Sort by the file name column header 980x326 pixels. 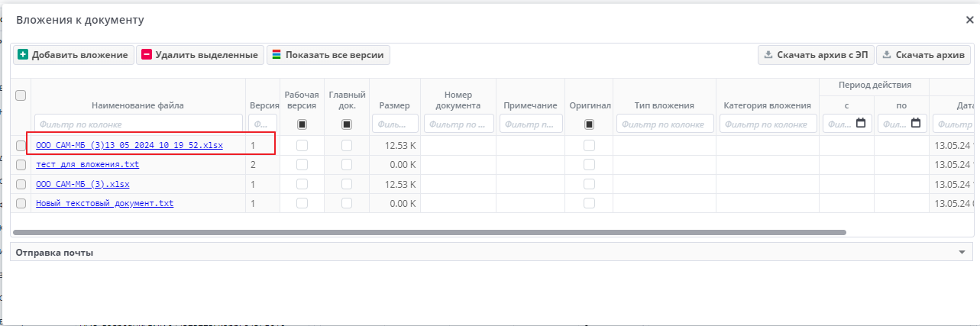(137, 105)
